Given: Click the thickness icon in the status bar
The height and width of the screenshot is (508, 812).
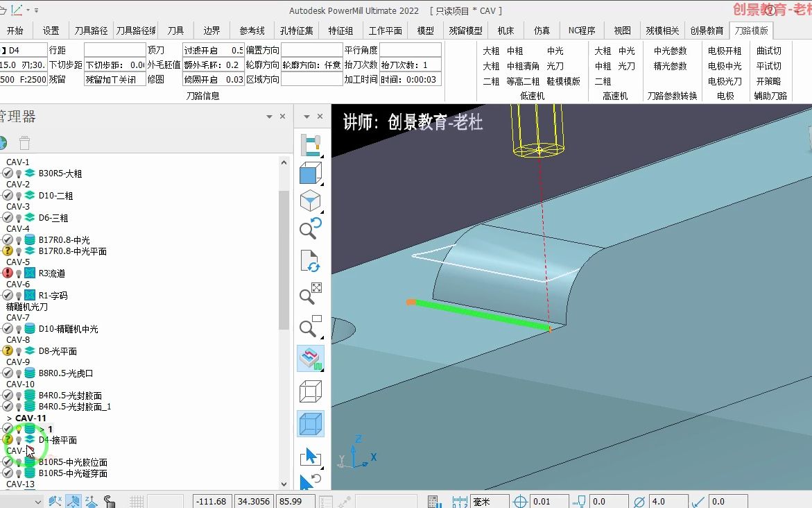Looking at the screenshot, I should [580, 501].
